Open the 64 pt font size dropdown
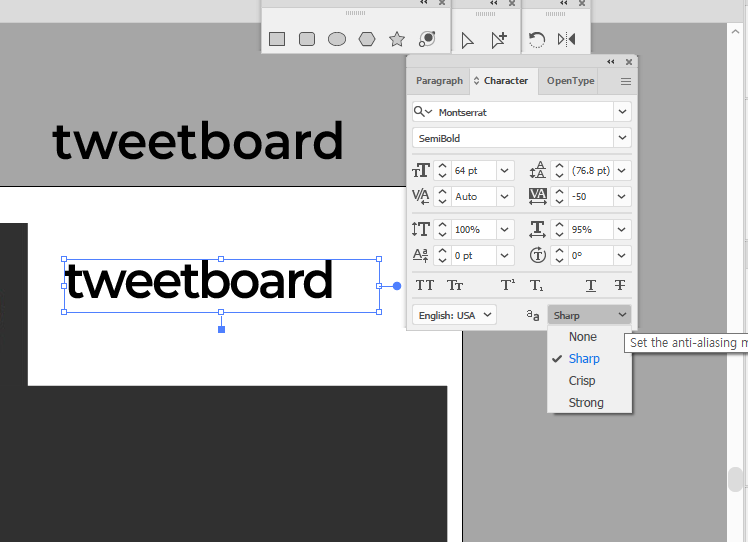The height and width of the screenshot is (542, 748). click(505, 171)
